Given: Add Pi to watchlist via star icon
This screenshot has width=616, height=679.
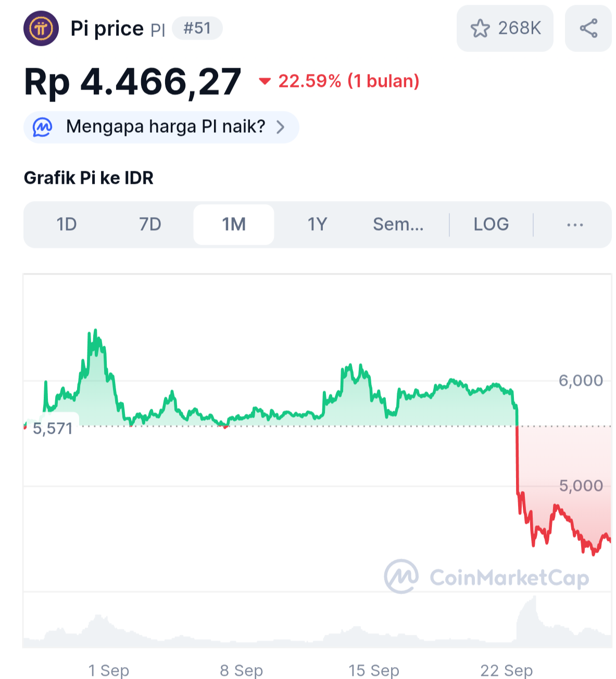Looking at the screenshot, I should 480,29.
